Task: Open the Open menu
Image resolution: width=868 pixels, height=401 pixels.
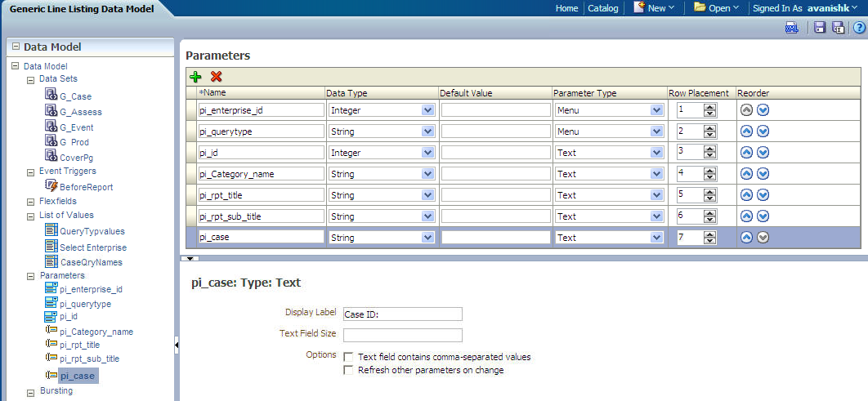Action: [723, 8]
